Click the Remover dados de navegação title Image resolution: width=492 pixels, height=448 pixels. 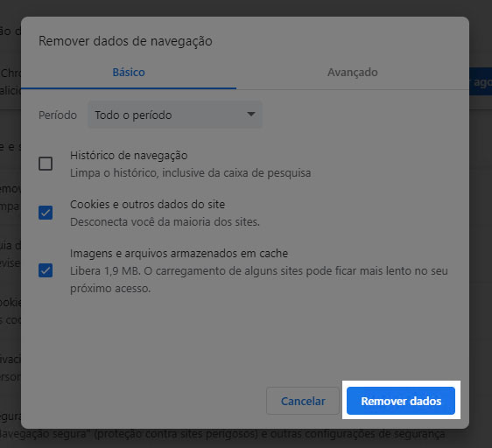click(x=125, y=41)
